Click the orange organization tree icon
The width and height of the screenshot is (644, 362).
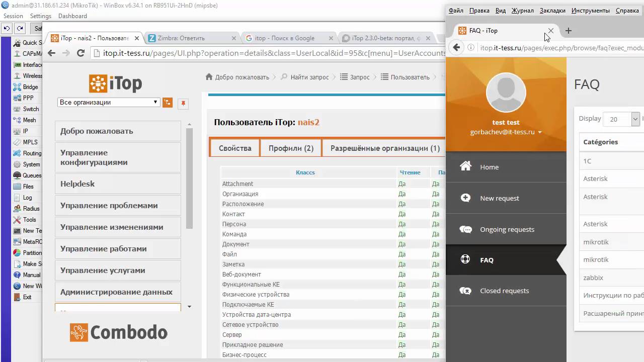click(168, 103)
